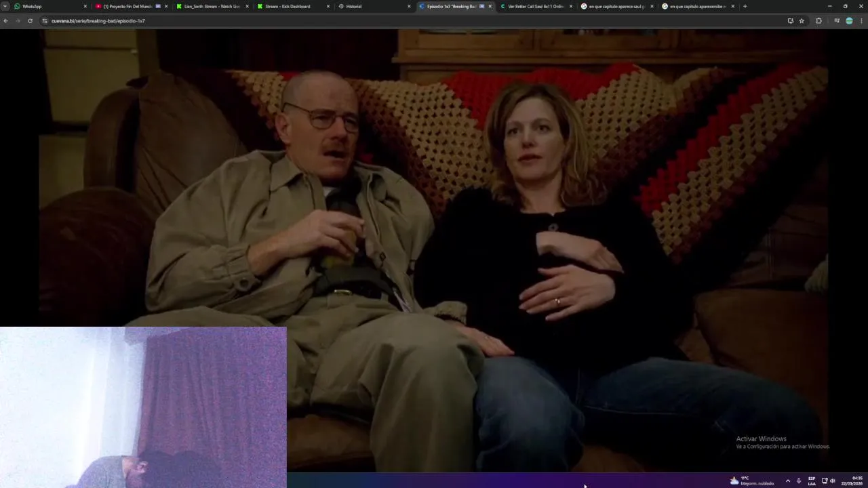
Task: Close the Kick Dashboard tab
Action: tap(328, 6)
